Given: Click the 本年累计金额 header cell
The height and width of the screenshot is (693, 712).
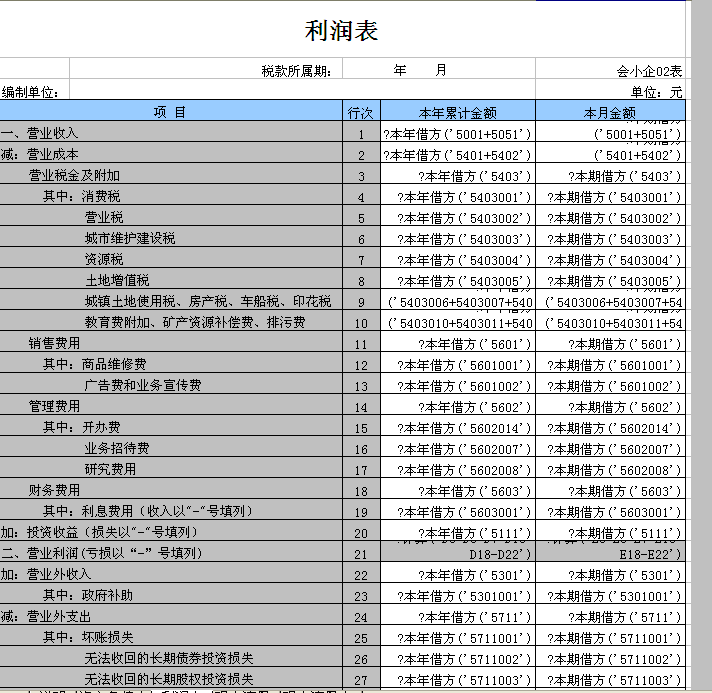Looking at the screenshot, I should click(x=458, y=112).
